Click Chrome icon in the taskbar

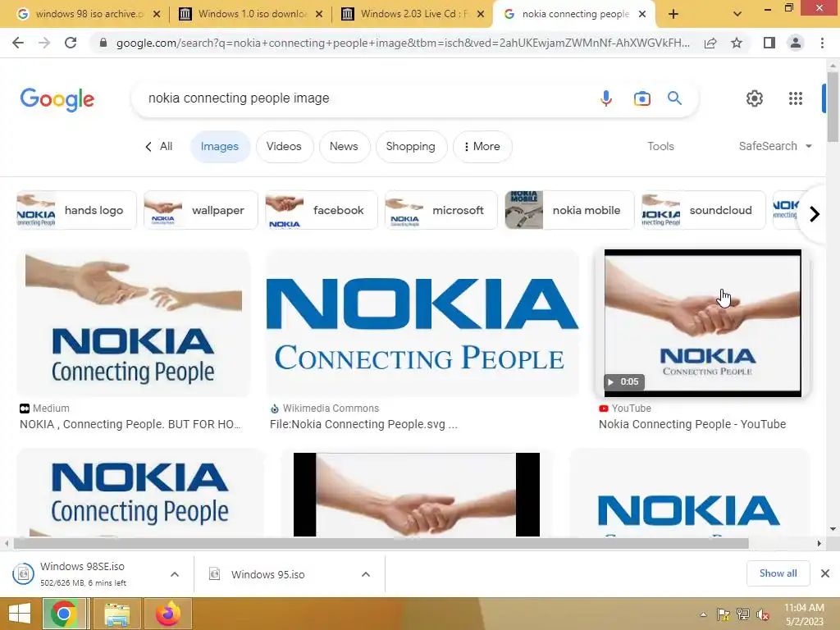pos(63,614)
